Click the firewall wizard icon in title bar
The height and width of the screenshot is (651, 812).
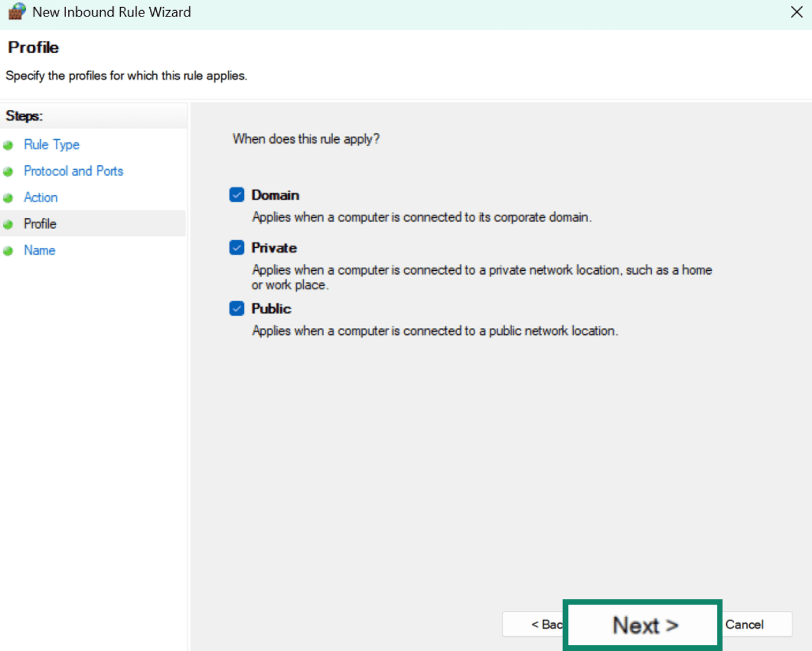pos(17,11)
